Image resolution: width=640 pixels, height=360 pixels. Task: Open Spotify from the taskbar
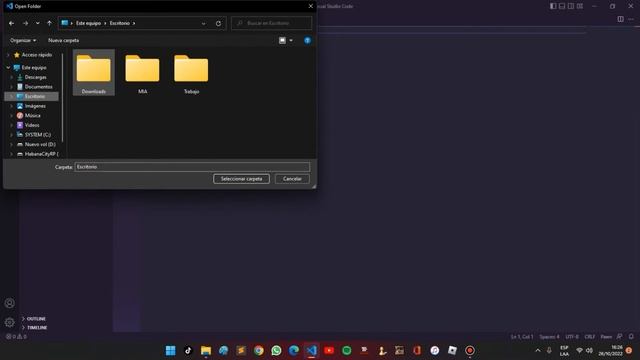click(x=347, y=350)
